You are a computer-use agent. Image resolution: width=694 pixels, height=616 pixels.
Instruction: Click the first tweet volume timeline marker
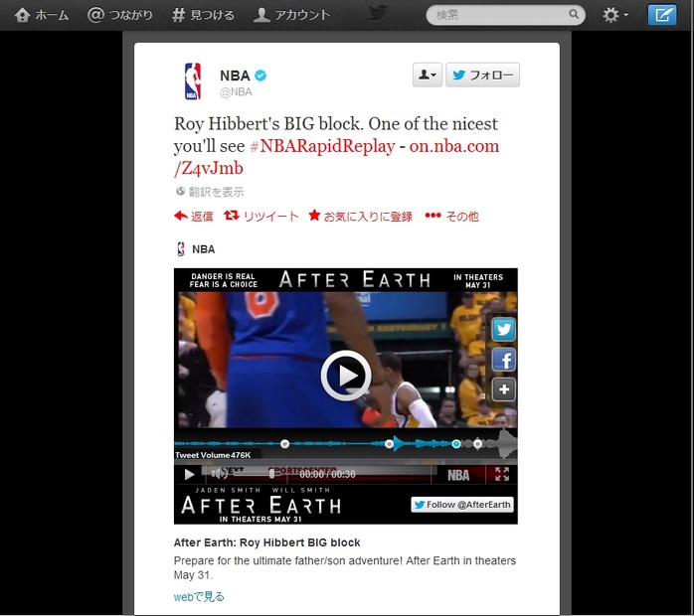(x=285, y=443)
